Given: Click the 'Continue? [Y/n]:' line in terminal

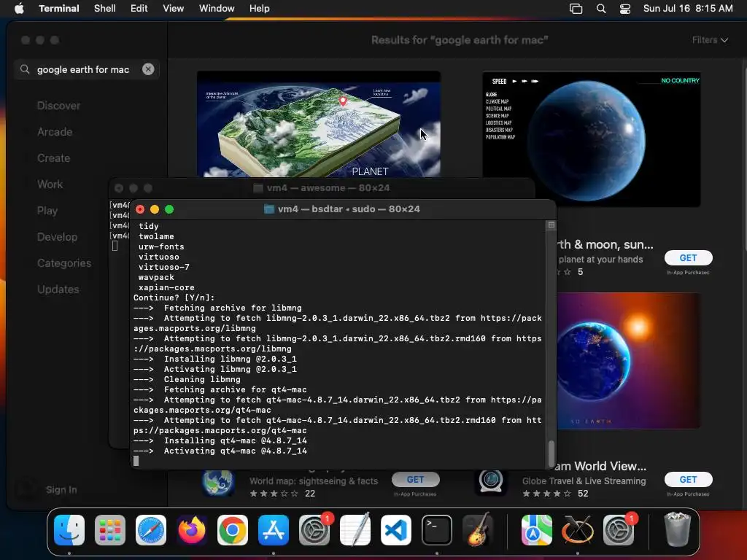Looking at the screenshot, I should [x=174, y=297].
